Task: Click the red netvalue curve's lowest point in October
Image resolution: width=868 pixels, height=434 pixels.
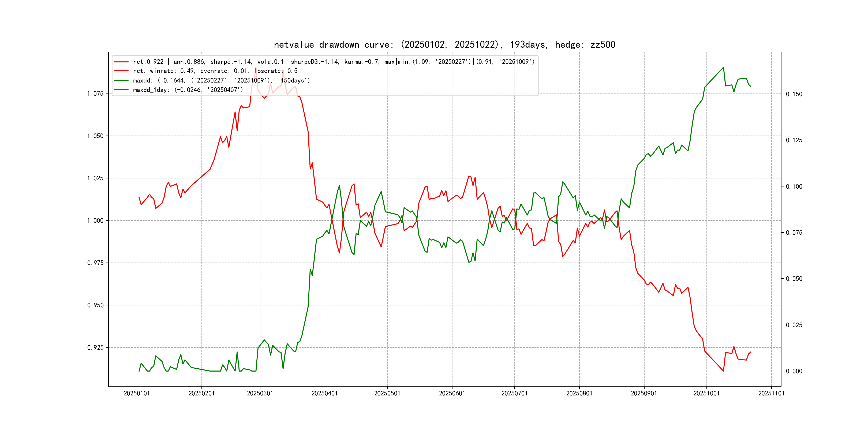Action: point(723,371)
